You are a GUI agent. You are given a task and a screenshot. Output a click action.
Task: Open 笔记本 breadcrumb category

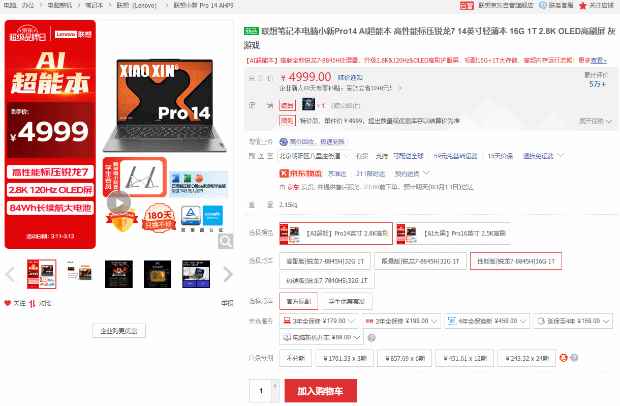point(94,5)
